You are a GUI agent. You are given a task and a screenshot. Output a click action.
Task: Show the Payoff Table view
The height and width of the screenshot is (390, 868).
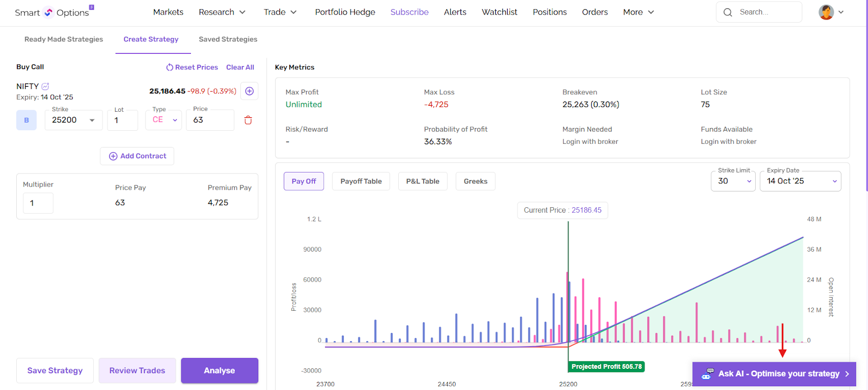point(361,181)
